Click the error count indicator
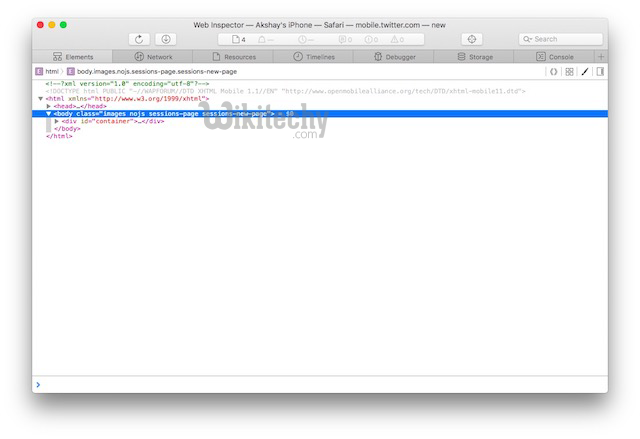This screenshot has height=439, width=640. tap(371, 40)
